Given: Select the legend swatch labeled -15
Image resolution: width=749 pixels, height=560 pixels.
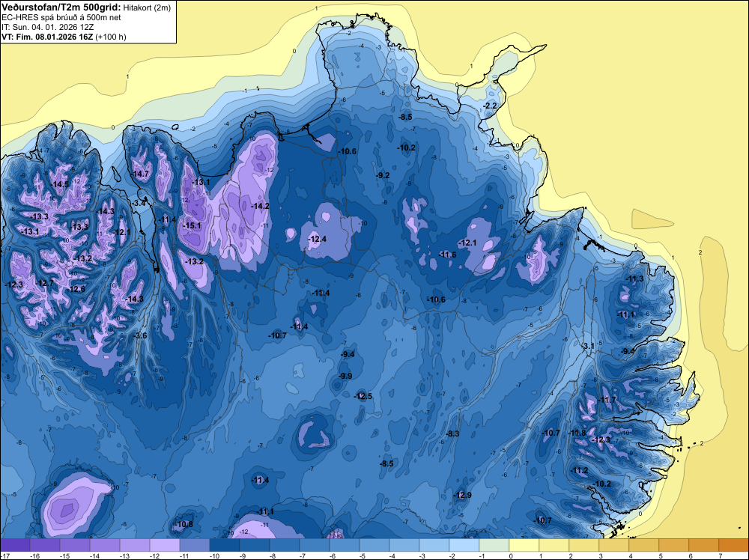Looking at the screenshot, I should 74,545.
